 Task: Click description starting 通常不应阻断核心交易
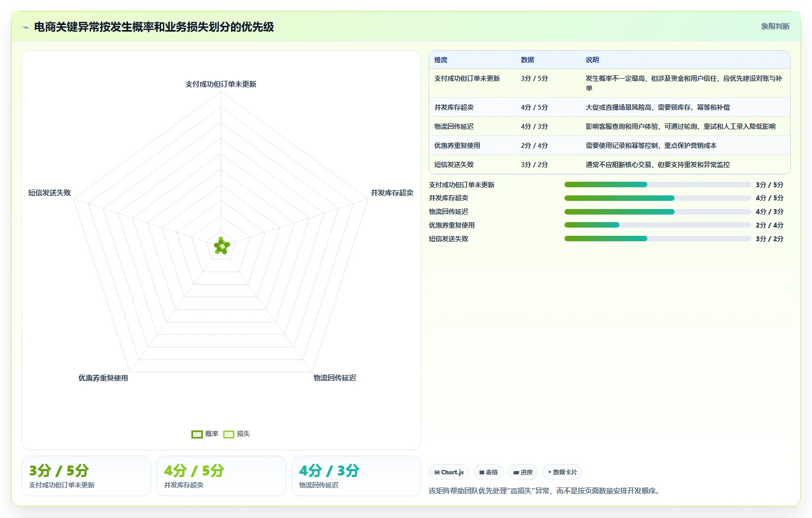coord(658,165)
